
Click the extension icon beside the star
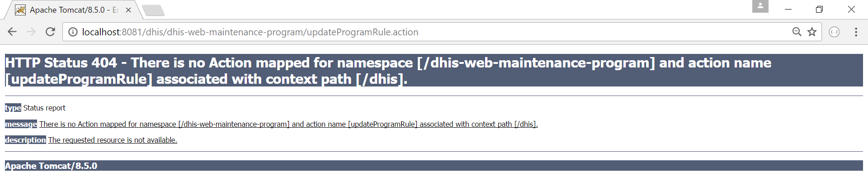pyautogui.click(x=834, y=32)
